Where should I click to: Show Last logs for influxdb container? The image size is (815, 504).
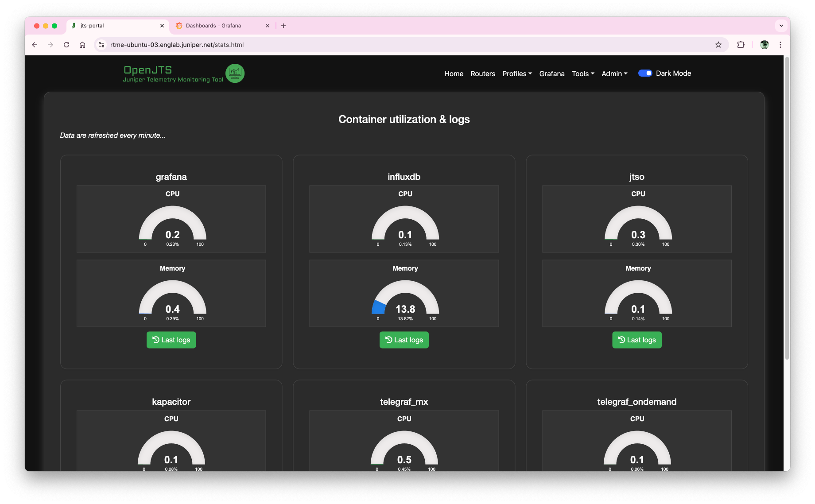click(404, 340)
